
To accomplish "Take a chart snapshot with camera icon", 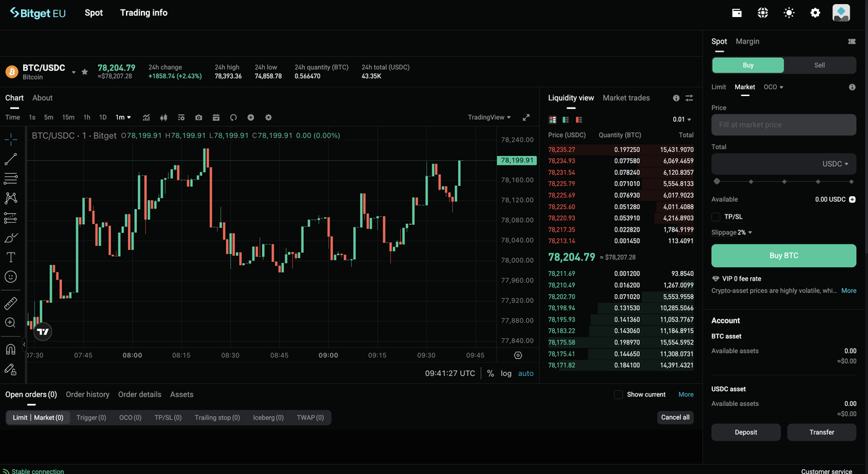I will 199,117.
